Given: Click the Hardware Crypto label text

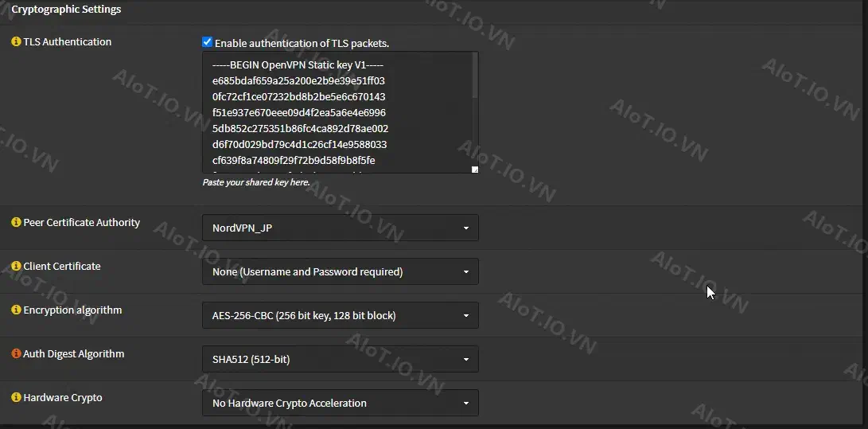Looking at the screenshot, I should tap(63, 397).
